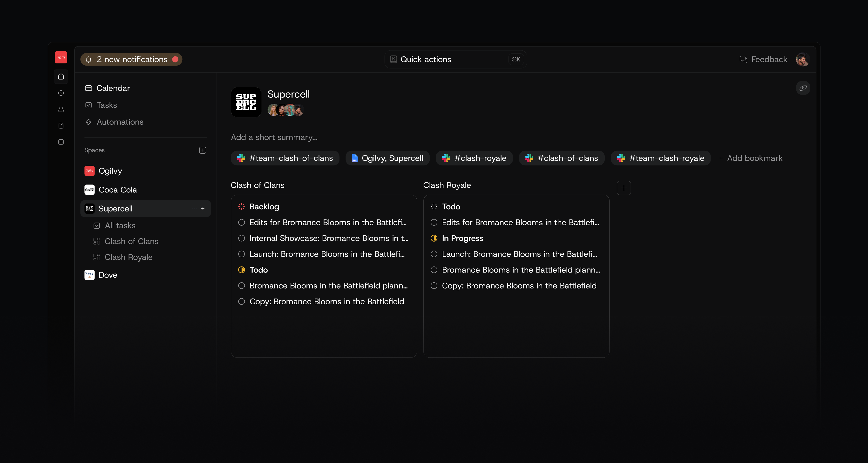
Task: Open the reports chart icon in the rail
Action: coord(61,142)
